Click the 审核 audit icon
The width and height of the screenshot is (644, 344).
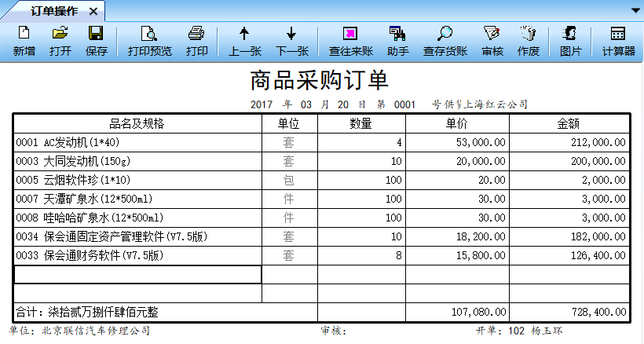pos(492,41)
